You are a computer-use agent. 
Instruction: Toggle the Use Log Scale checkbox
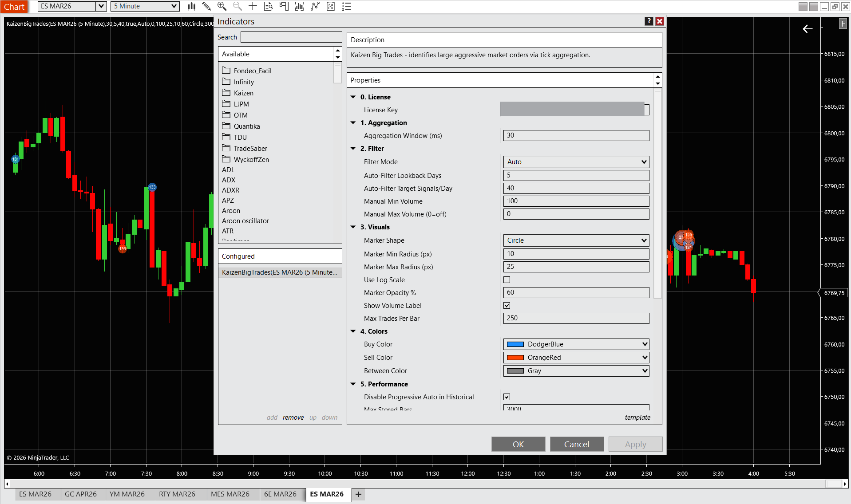507,280
